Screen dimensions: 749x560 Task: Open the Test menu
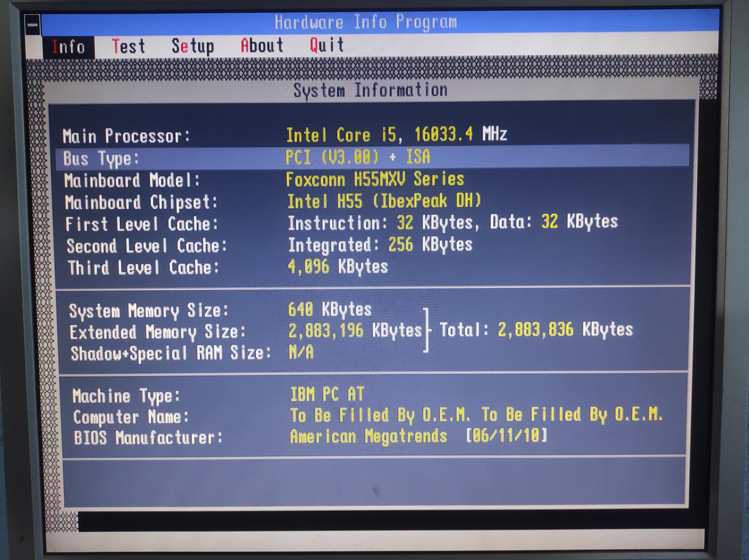pos(128,47)
